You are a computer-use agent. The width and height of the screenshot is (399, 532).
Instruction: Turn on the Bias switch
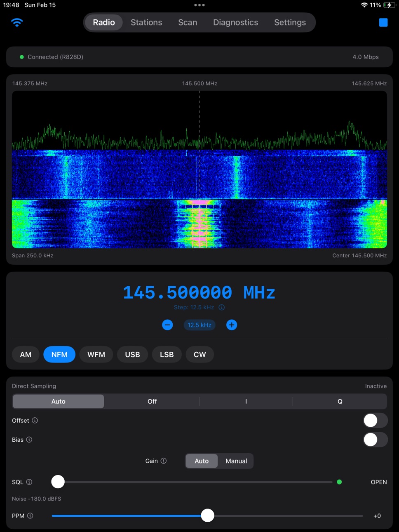pos(375,440)
